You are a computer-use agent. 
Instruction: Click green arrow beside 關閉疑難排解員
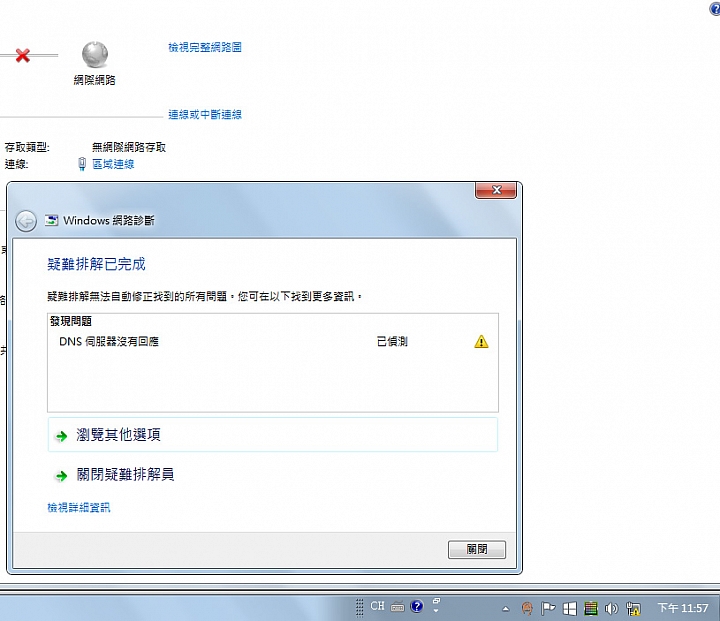[61, 476]
